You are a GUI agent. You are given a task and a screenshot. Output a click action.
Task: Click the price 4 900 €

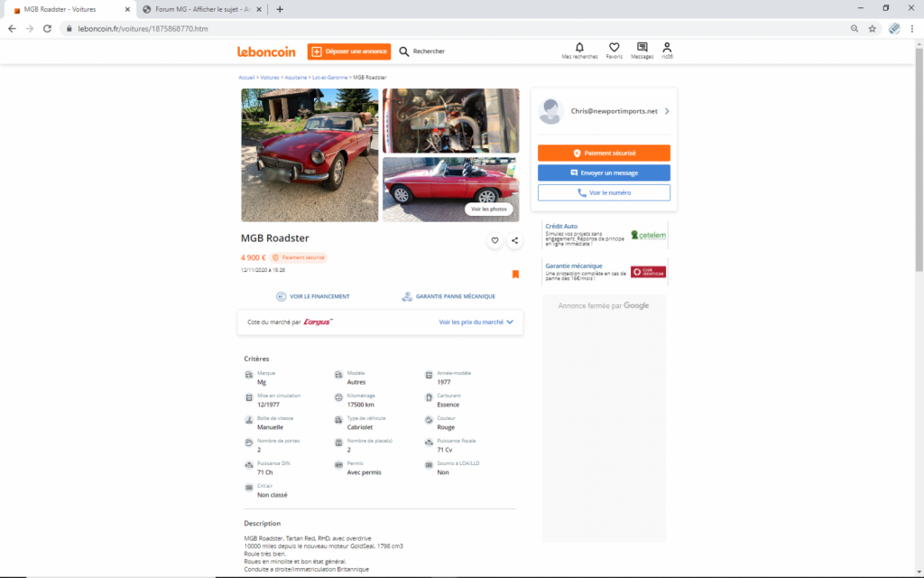(254, 257)
